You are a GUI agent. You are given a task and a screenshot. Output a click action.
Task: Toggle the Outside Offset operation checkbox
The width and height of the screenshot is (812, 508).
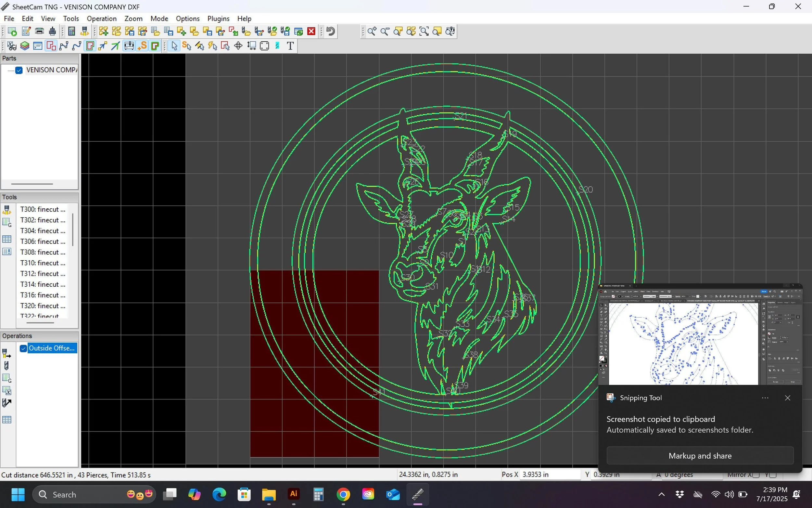click(23, 348)
